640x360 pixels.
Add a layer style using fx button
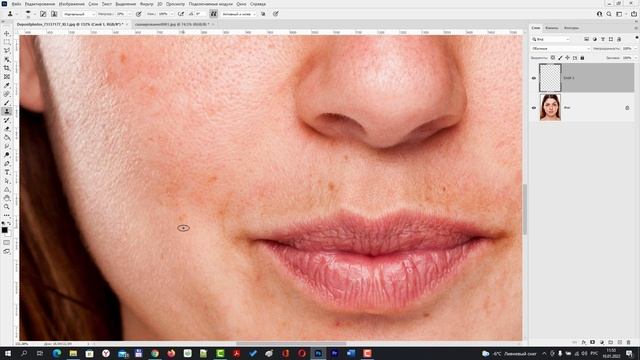(x=584, y=342)
